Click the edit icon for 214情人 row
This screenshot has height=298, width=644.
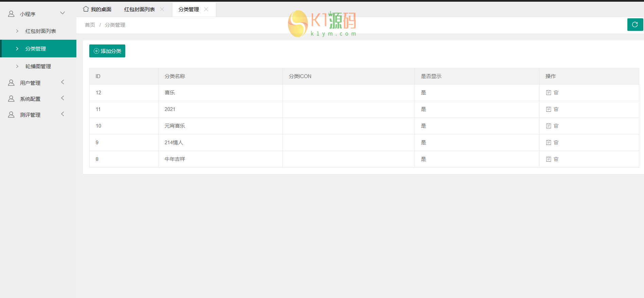pos(548,143)
